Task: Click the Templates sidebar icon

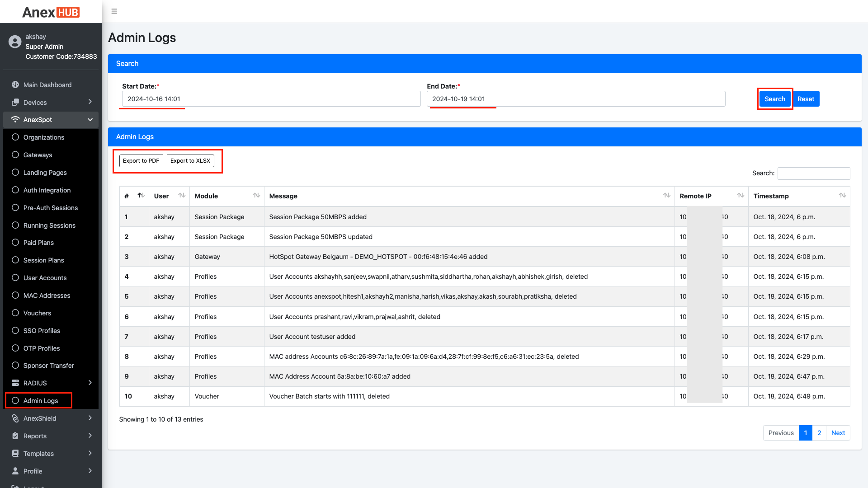Action: pos(15,454)
